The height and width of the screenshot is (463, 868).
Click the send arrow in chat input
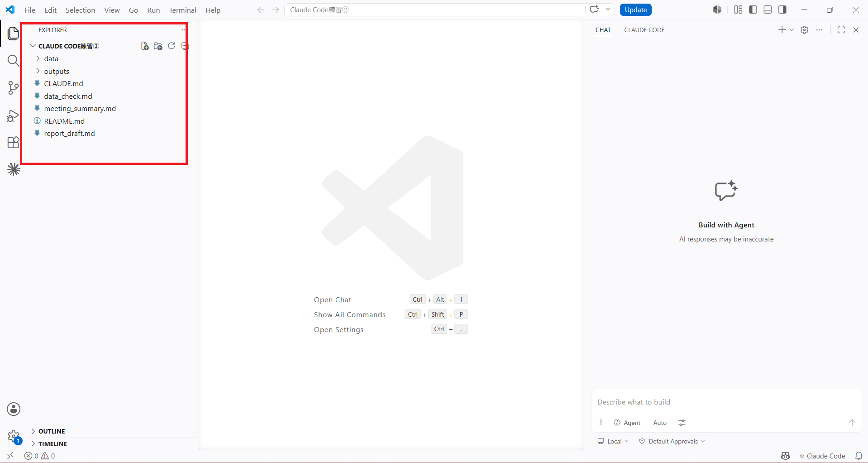click(852, 422)
